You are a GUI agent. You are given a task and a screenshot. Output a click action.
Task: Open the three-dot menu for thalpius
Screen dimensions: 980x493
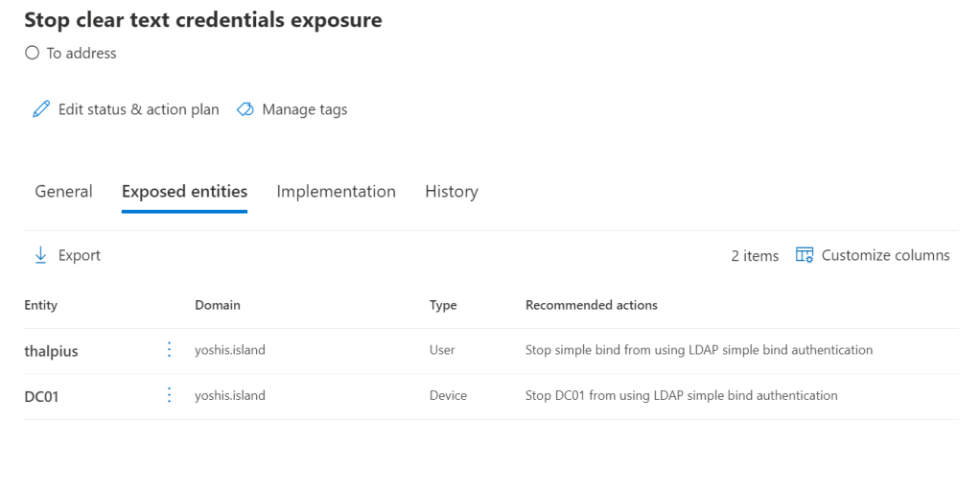click(x=169, y=349)
